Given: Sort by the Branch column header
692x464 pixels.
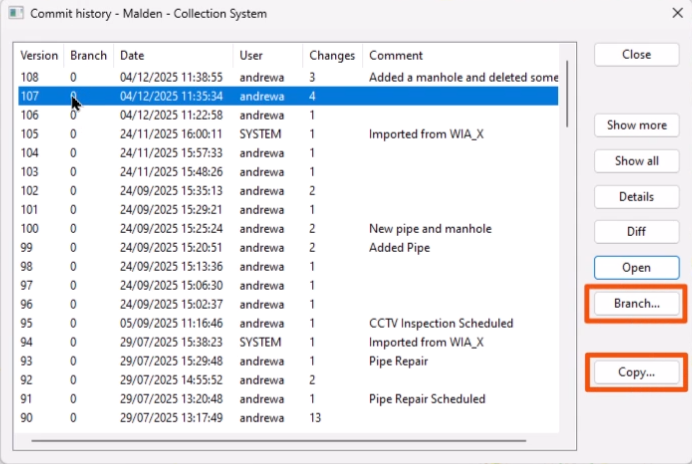Looking at the screenshot, I should (x=88, y=56).
